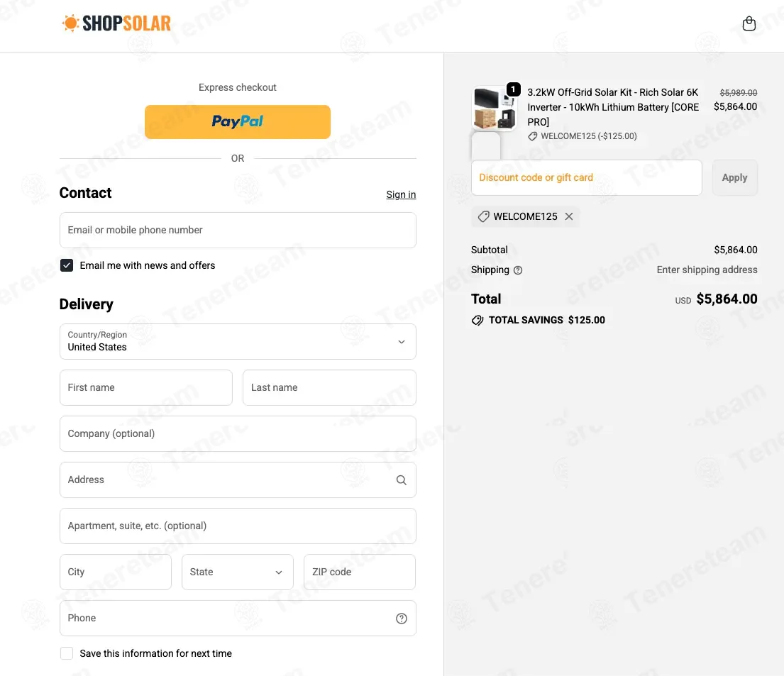
Task: Click the address search magnifier icon
Action: (401, 480)
